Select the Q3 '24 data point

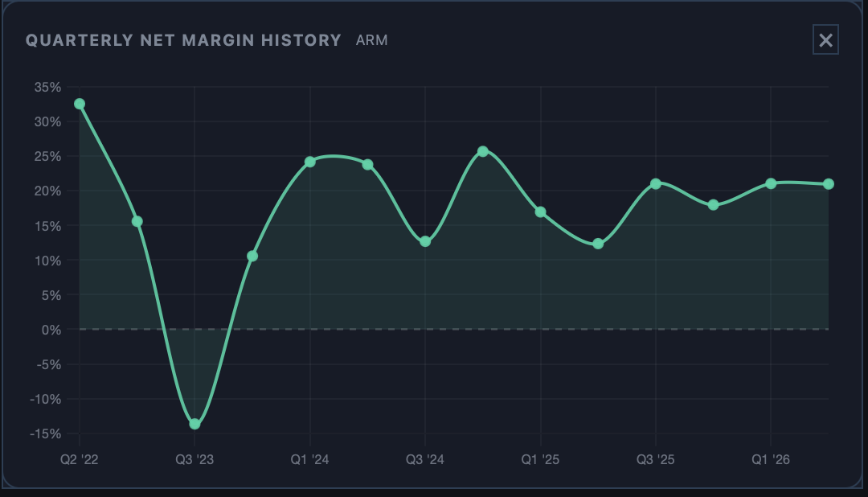coord(425,241)
